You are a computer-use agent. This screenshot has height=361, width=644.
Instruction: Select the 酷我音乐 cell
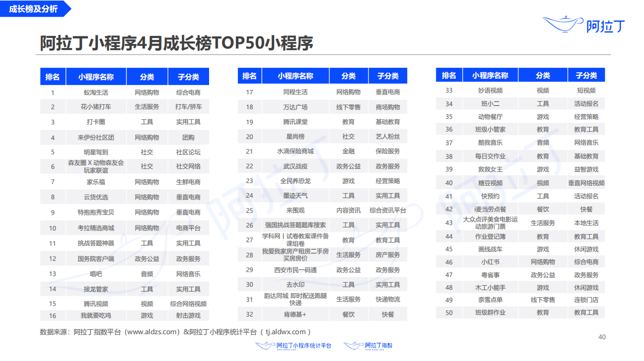click(x=490, y=143)
